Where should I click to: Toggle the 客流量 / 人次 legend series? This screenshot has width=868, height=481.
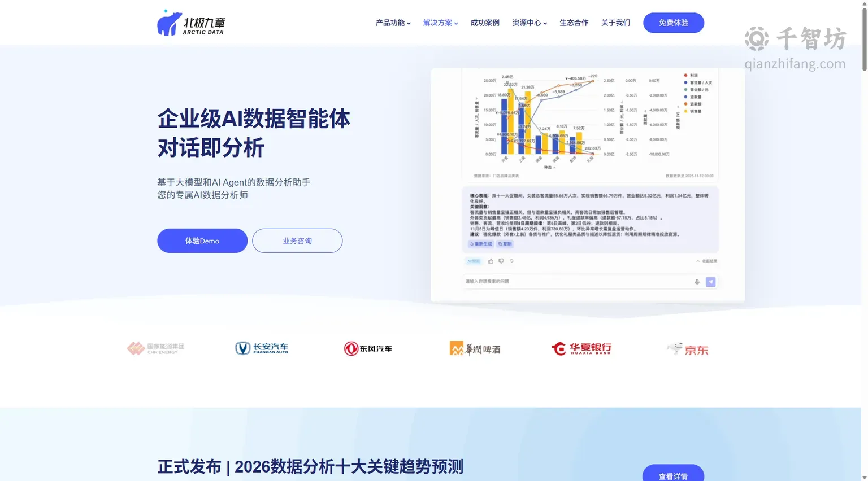coord(698,82)
